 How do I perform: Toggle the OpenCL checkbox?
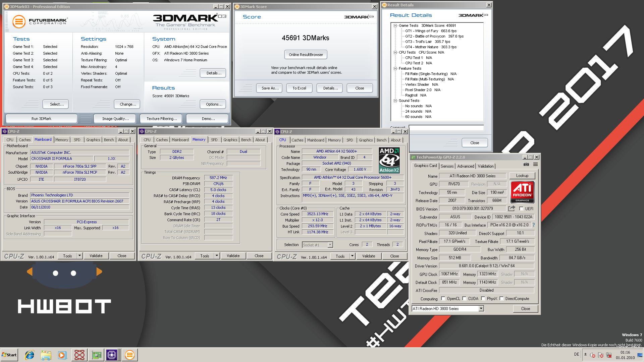point(443,299)
